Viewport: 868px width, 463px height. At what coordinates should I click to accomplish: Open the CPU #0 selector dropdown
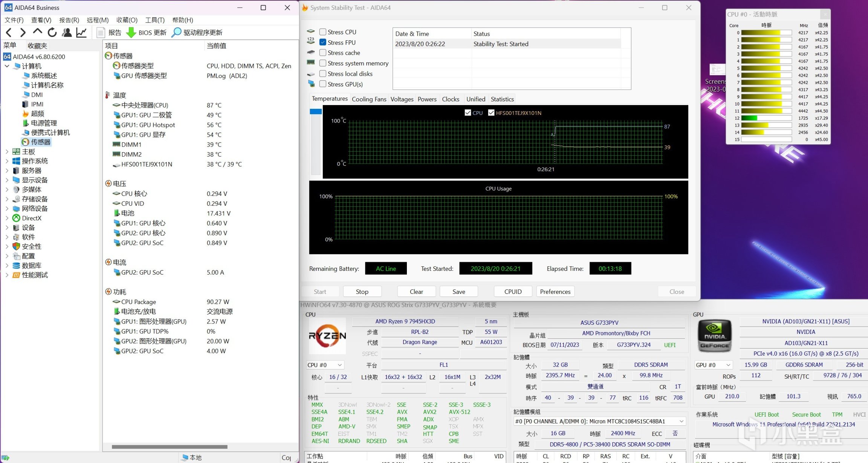325,365
